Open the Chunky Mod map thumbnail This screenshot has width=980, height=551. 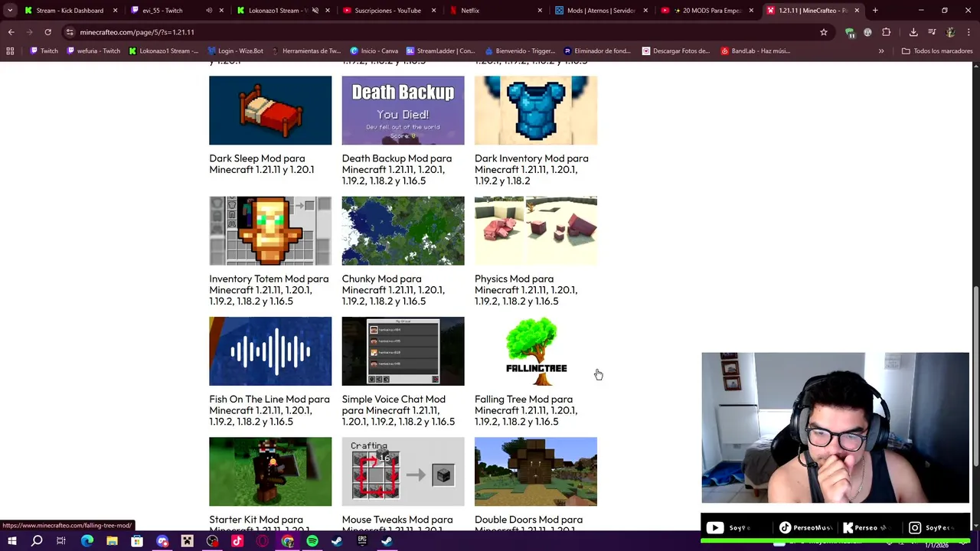[403, 230]
